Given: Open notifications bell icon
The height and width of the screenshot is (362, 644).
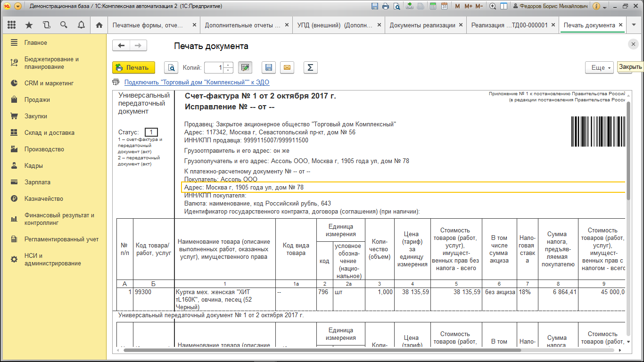Looking at the screenshot, I should point(81,25).
